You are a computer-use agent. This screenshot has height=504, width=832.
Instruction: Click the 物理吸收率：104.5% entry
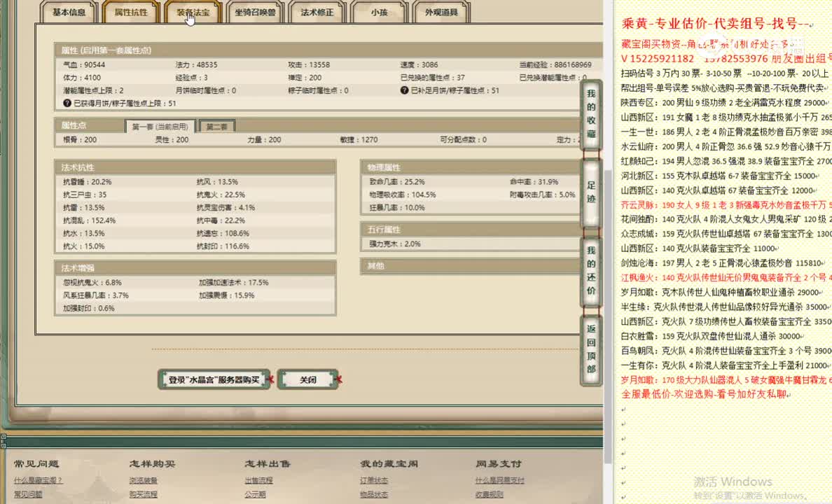[403, 195]
